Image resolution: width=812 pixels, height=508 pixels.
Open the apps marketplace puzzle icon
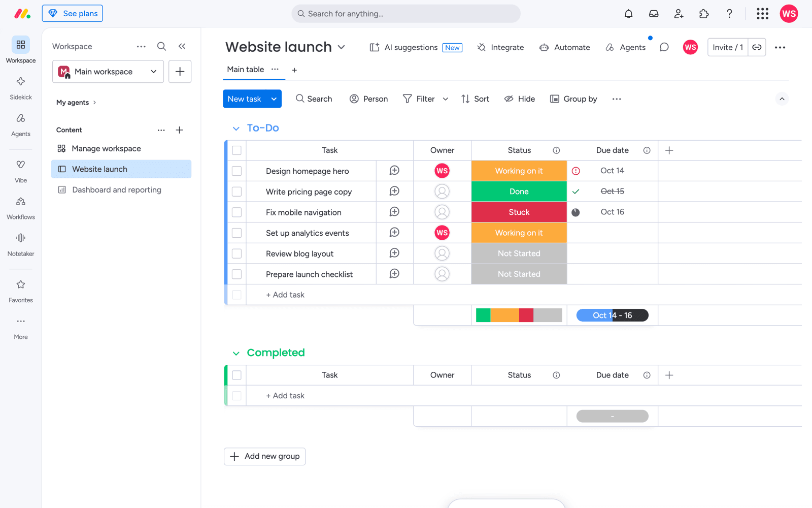[x=704, y=14]
